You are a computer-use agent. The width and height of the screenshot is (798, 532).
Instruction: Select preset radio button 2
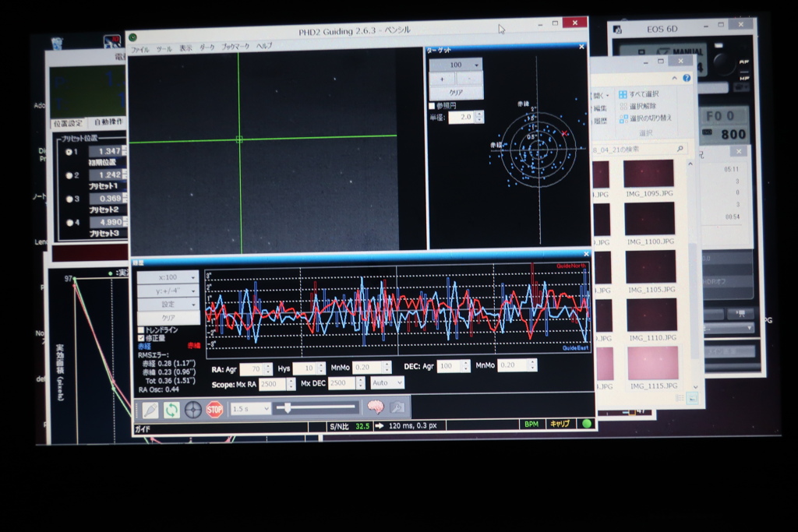coord(69,175)
